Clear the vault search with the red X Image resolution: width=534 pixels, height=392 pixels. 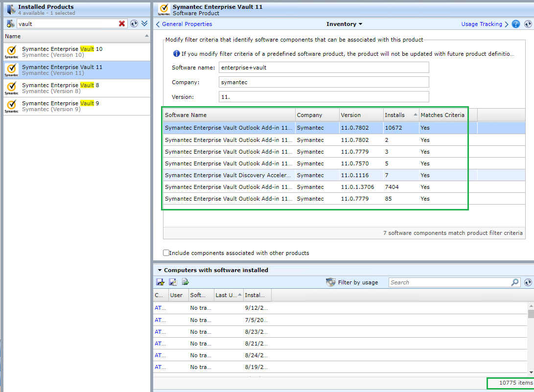point(121,23)
